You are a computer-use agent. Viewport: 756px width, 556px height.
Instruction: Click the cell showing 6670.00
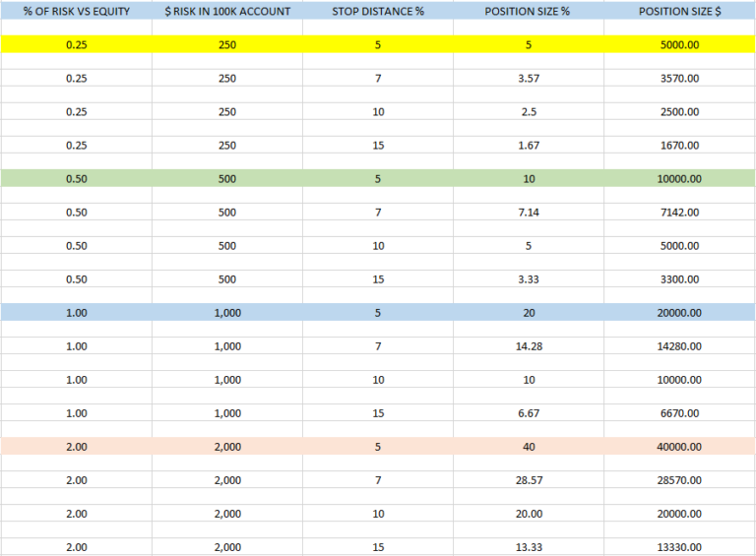tap(679, 413)
